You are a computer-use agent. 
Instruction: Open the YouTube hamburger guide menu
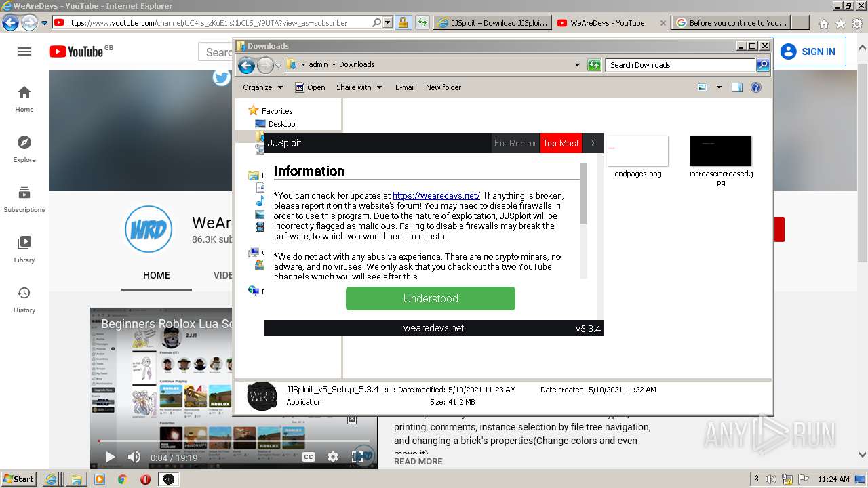[x=24, y=52]
